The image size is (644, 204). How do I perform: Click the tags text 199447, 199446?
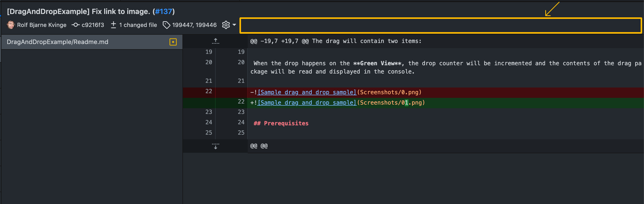[x=194, y=25]
